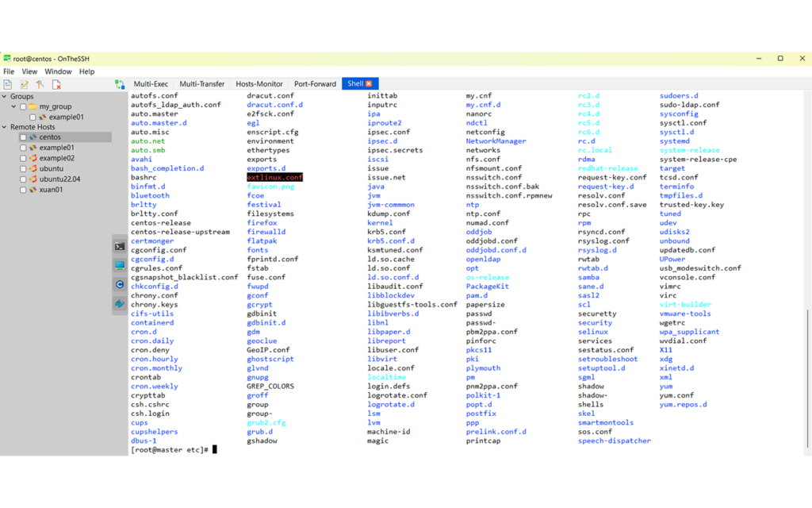The height and width of the screenshot is (508, 812).
Task: Click the delete session icon with red X
Action: pyautogui.click(x=56, y=83)
